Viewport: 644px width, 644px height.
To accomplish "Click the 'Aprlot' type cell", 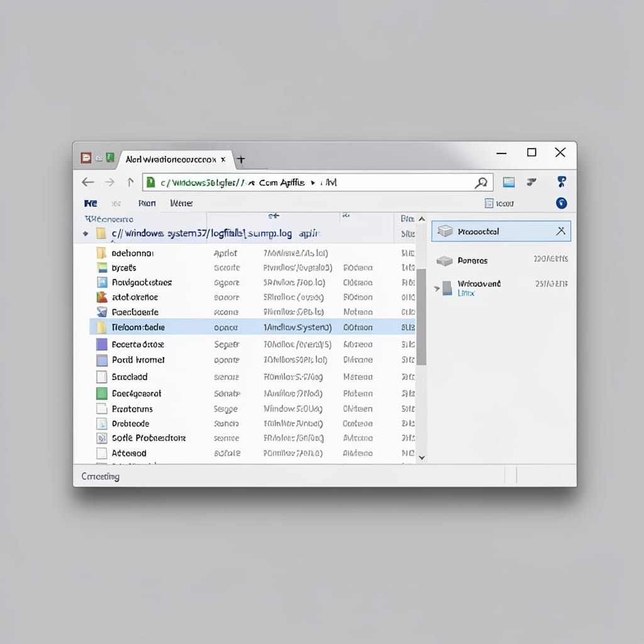I will point(225,253).
